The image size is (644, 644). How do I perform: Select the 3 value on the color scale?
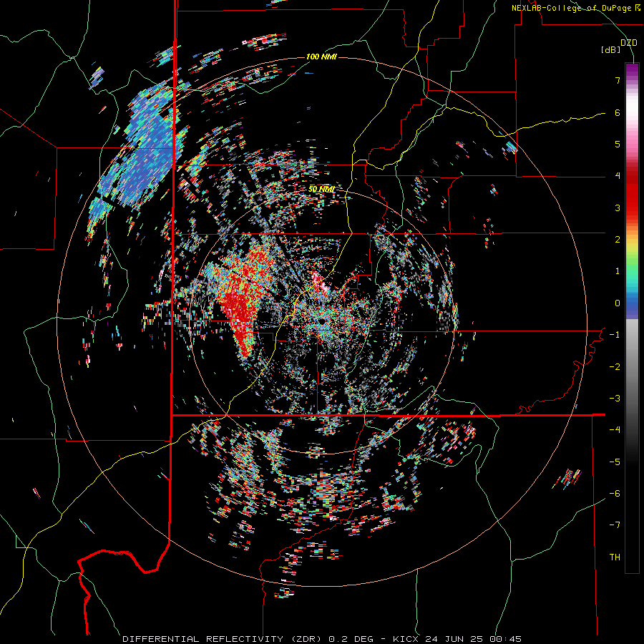618,208
